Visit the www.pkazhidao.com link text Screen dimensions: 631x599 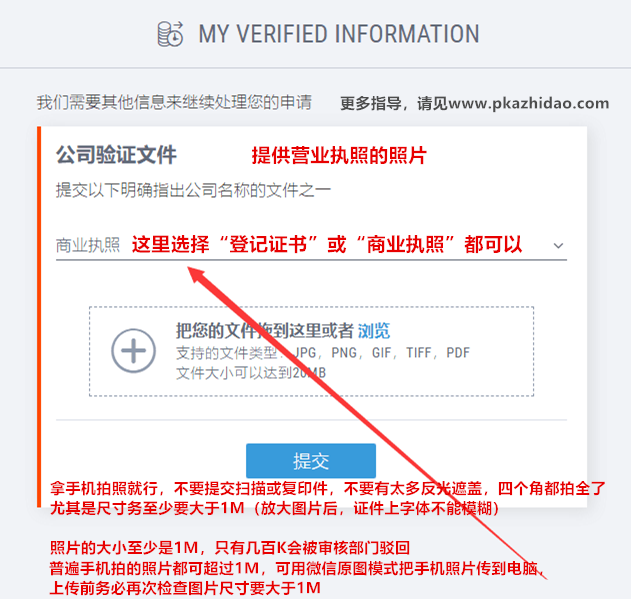click(528, 103)
